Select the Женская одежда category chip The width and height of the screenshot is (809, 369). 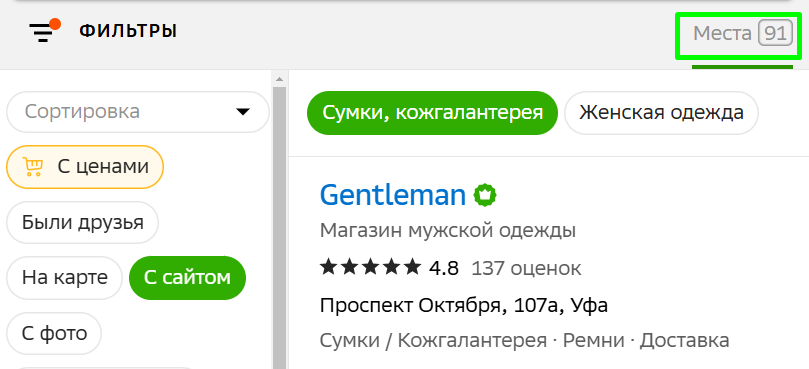pos(661,113)
